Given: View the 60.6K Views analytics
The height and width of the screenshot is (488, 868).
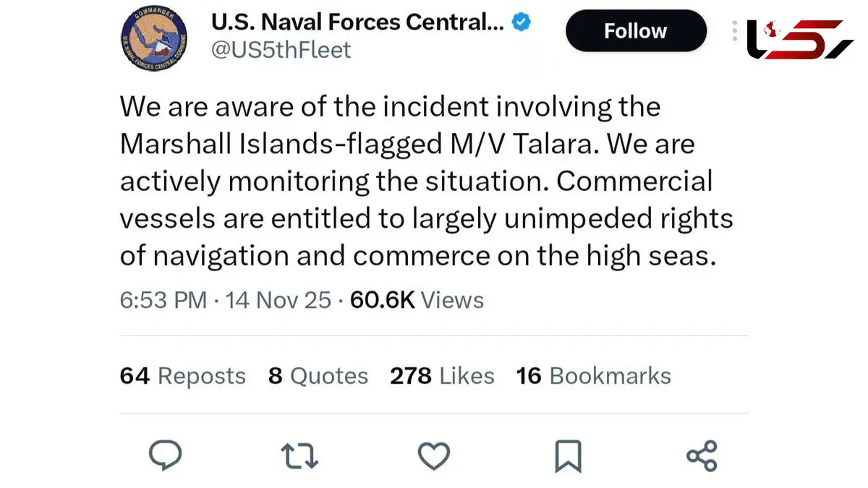Looking at the screenshot, I should point(417,300).
